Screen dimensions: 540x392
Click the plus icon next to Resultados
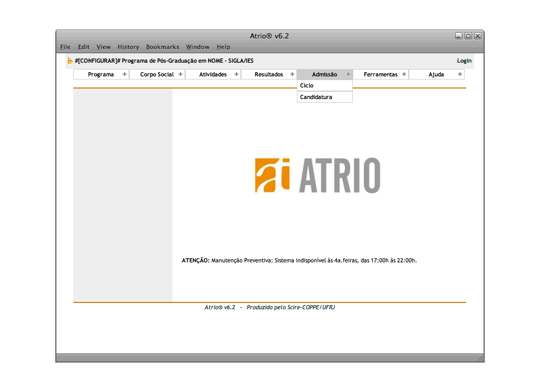292,74
